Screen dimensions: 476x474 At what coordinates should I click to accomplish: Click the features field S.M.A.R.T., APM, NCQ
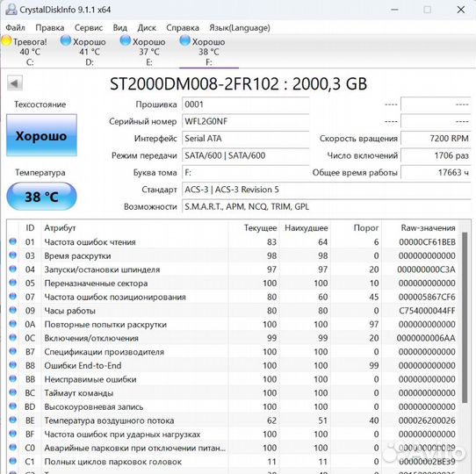click(x=327, y=206)
